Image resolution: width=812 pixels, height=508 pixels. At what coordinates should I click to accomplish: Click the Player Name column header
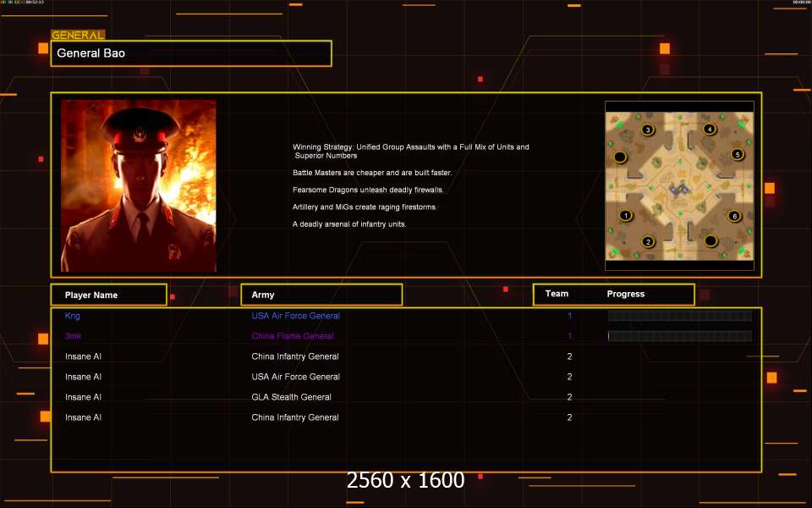coord(108,295)
